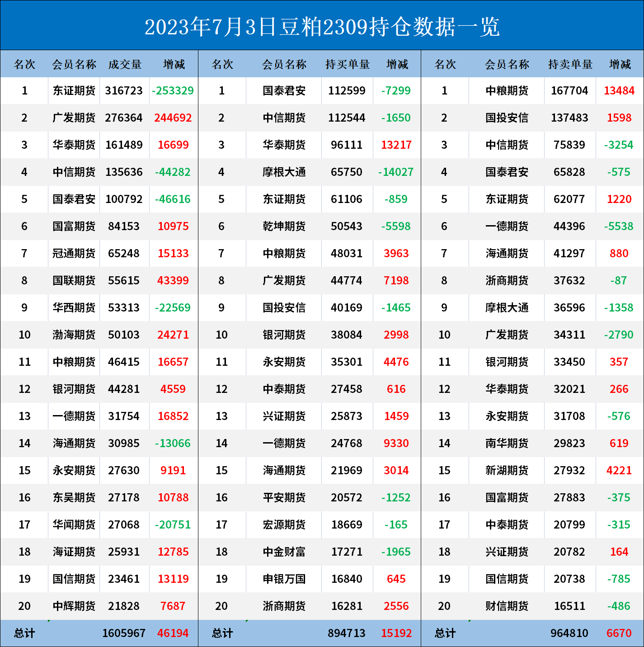
Task: Click 中辉期货 member name
Action: [74, 606]
